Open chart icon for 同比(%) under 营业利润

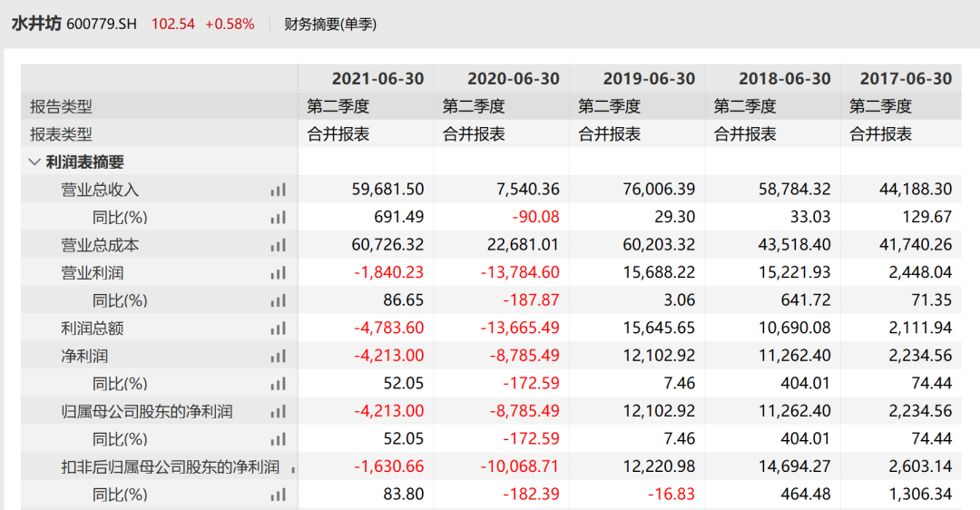(279, 301)
